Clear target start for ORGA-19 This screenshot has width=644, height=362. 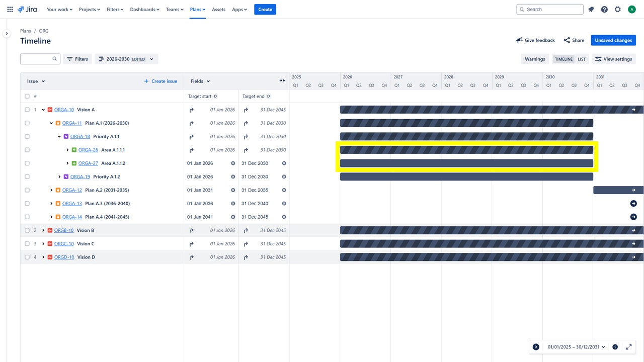233,177
